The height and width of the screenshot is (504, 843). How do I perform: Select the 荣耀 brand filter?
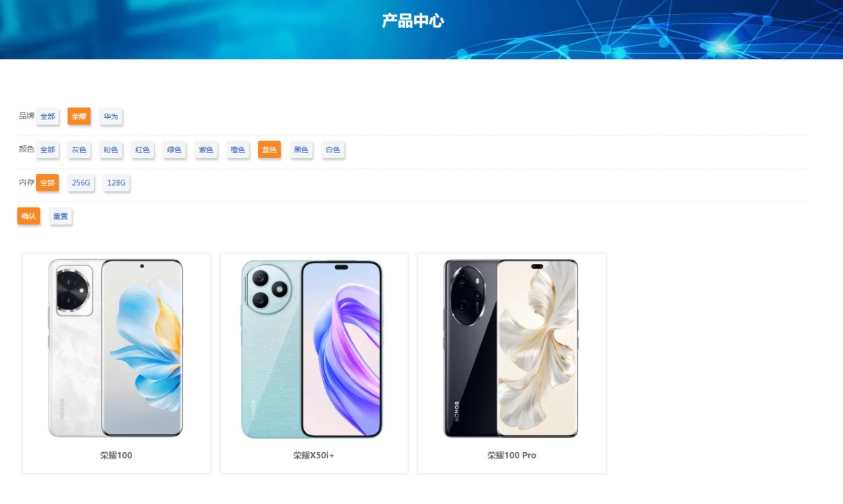coord(79,117)
